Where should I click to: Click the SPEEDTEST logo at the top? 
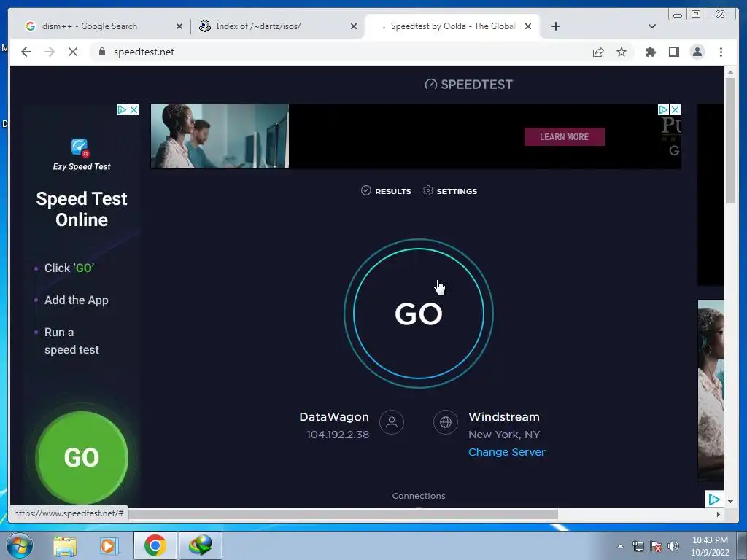pos(469,85)
